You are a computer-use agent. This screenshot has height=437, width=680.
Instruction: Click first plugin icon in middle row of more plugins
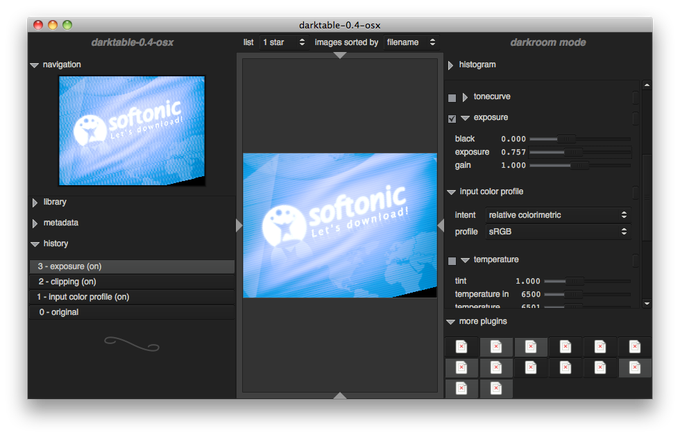pyautogui.click(x=461, y=368)
